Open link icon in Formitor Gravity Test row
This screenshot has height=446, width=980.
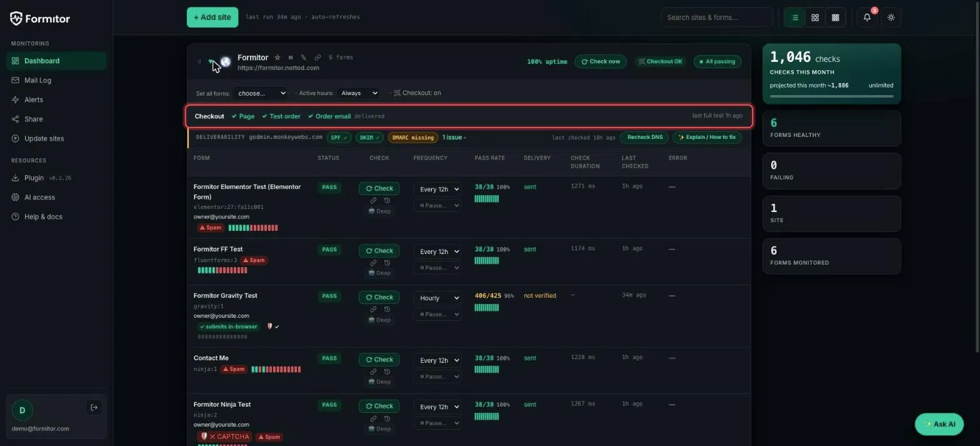pos(373,310)
